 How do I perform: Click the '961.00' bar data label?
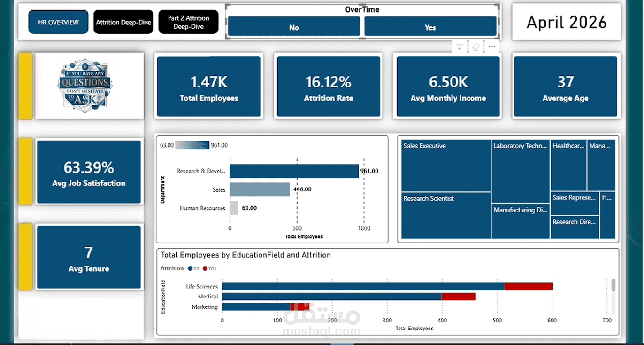point(369,171)
